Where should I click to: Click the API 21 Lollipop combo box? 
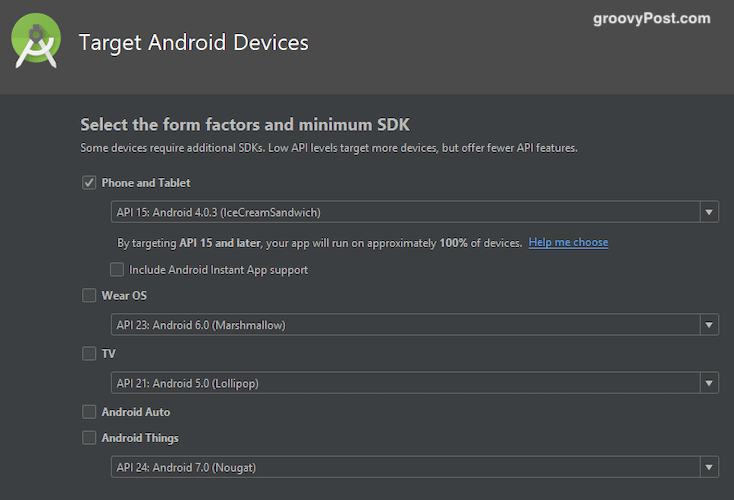[x=415, y=383]
